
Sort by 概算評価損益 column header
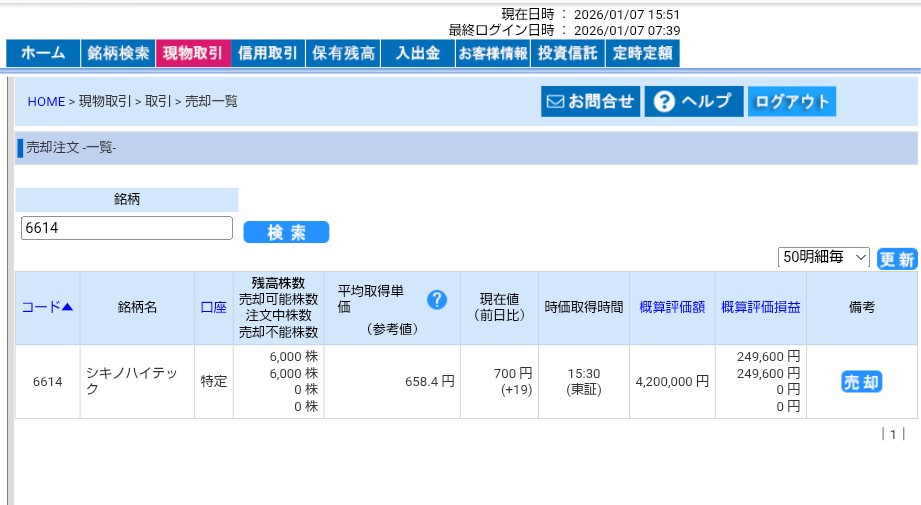point(760,307)
